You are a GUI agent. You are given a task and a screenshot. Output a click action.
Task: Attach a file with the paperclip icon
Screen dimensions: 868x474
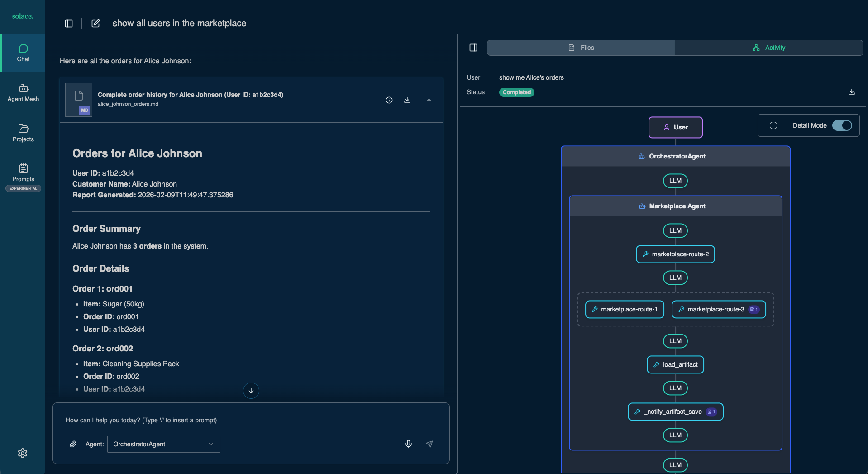(73, 444)
